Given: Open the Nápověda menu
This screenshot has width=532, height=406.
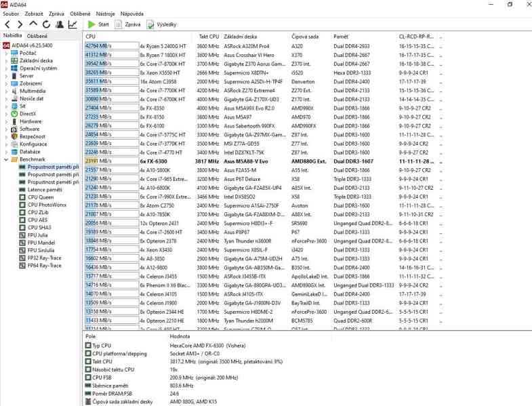Looking at the screenshot, I should click(132, 14).
